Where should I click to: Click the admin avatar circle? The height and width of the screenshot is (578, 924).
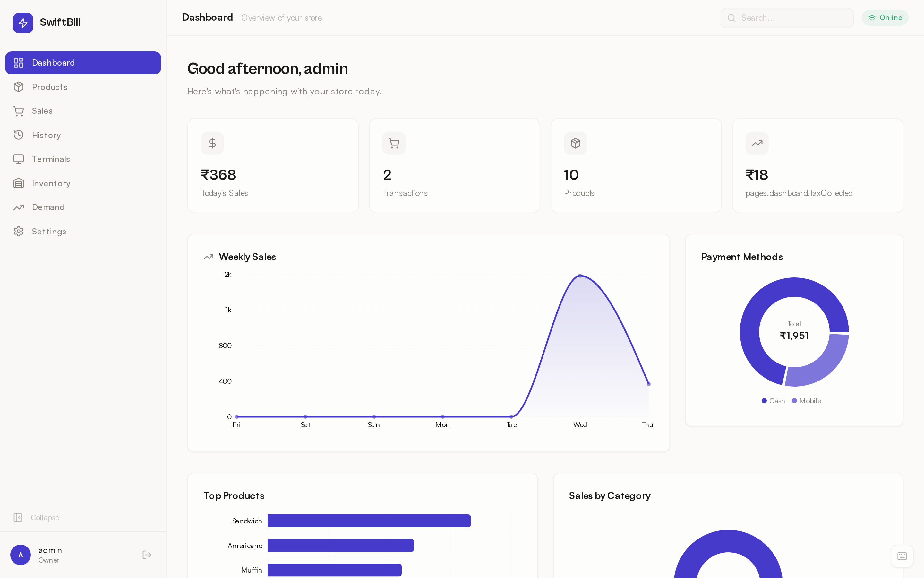click(21, 555)
